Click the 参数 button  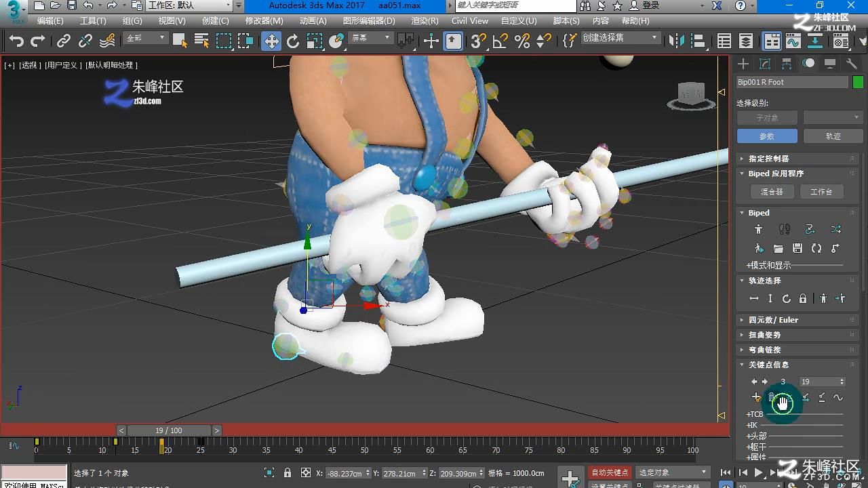(x=766, y=136)
